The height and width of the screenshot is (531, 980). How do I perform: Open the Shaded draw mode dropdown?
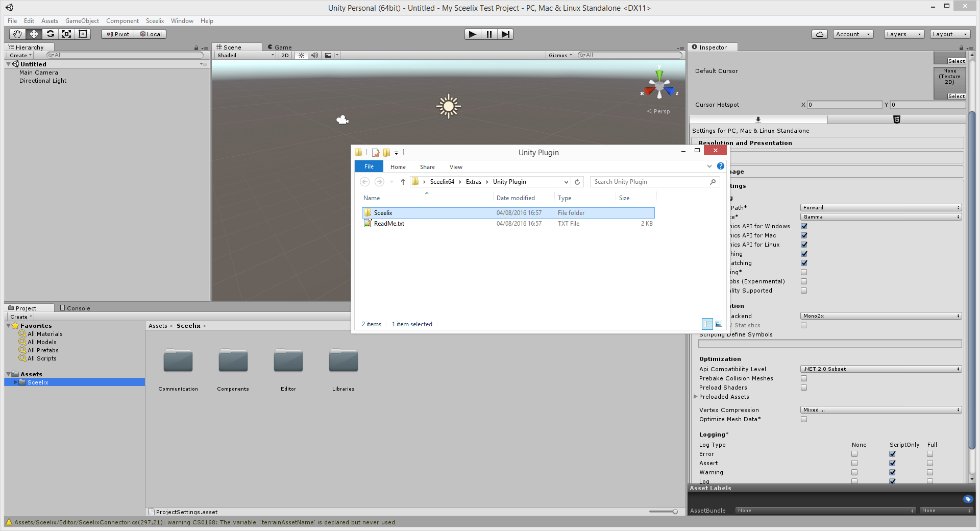246,55
